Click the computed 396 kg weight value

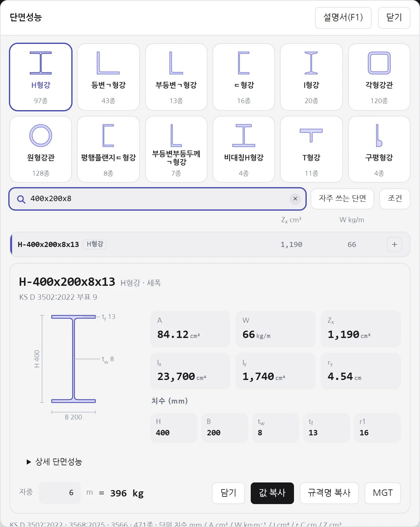127,493
